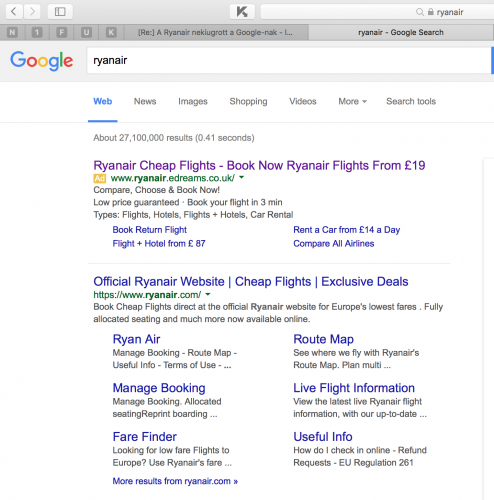
Task: Open the Book Return Flight link
Action: point(150,230)
